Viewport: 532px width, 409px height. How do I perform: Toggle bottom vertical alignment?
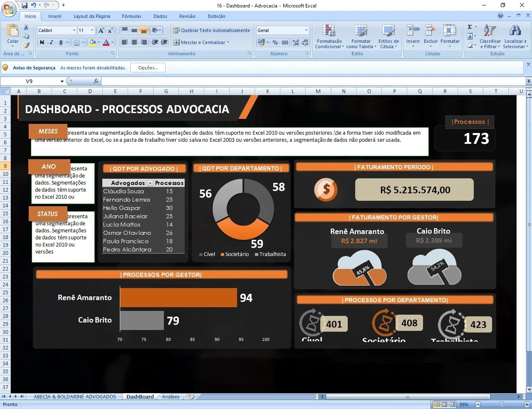(144, 30)
